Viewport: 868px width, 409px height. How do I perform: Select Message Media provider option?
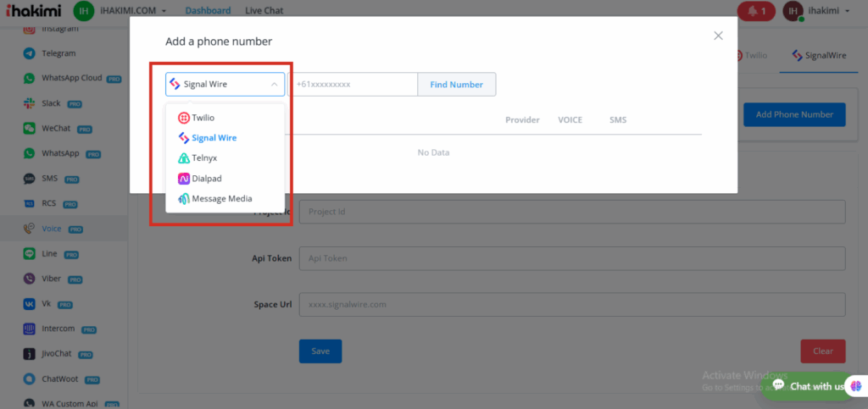tap(220, 199)
